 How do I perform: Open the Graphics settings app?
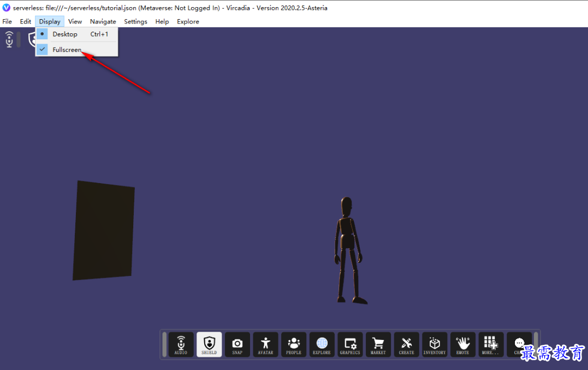pos(350,344)
